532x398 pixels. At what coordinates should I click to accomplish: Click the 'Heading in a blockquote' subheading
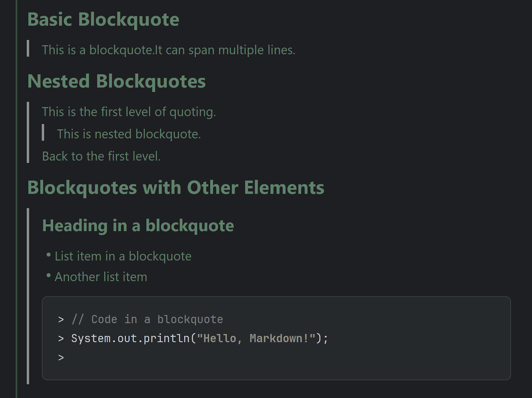(x=138, y=226)
